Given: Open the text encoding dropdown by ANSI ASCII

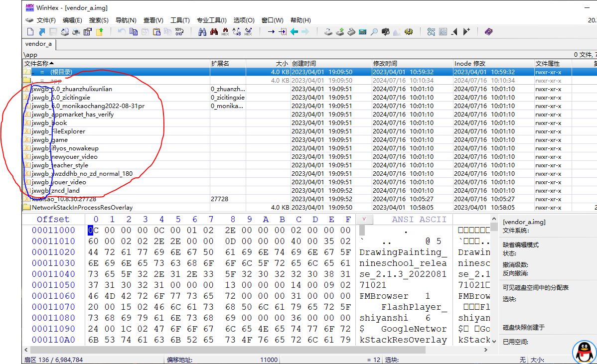Looking at the screenshot, I should click(x=364, y=219).
